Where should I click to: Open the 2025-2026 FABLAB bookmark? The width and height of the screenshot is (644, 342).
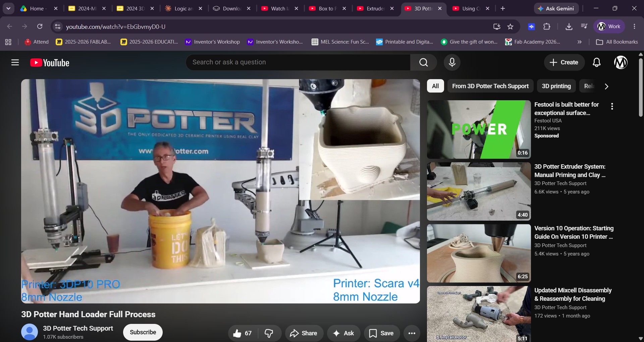tap(83, 42)
